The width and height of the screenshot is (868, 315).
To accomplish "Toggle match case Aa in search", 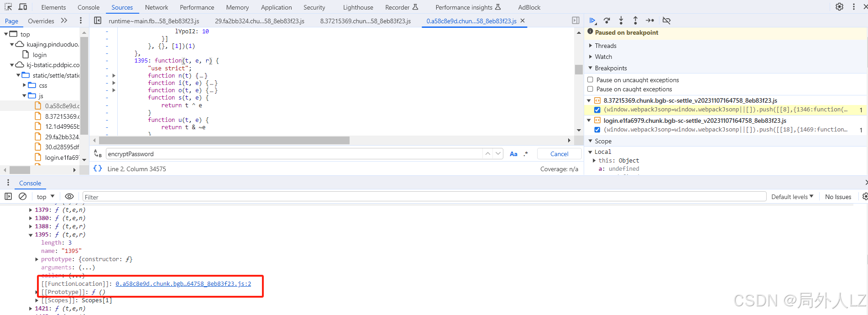I will (x=513, y=154).
